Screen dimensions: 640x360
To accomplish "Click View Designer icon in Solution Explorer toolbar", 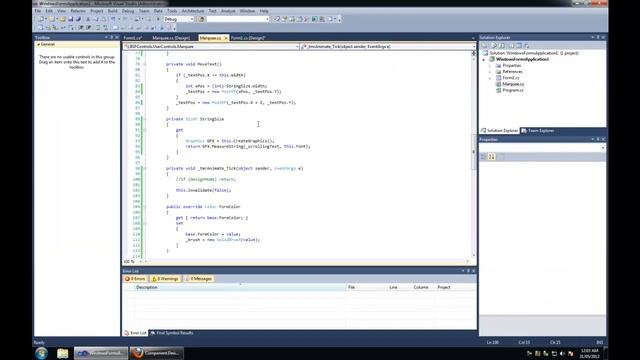I will (x=518, y=45).
